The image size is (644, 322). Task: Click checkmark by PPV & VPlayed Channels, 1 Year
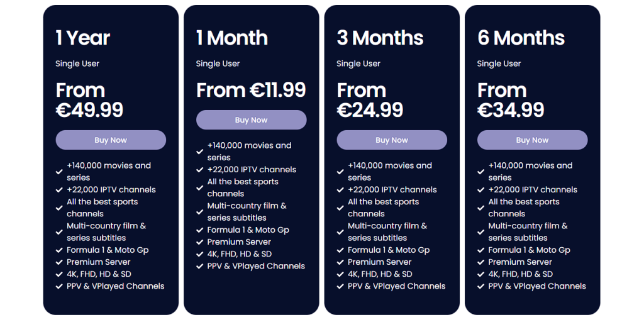click(60, 286)
